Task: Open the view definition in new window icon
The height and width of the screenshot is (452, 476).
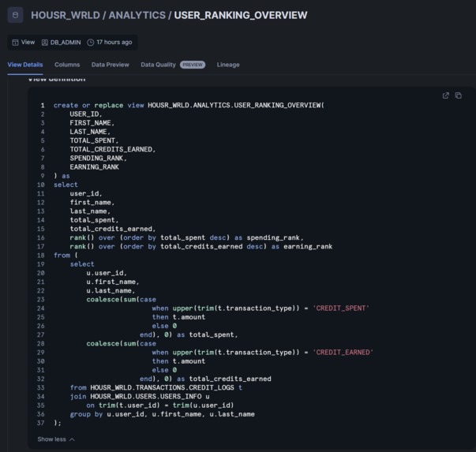Action: 445,95
